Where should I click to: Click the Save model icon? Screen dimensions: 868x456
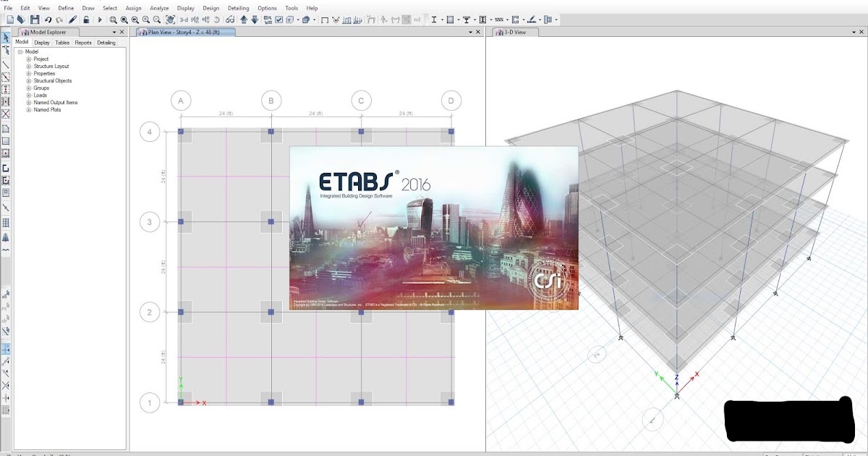pyautogui.click(x=33, y=19)
